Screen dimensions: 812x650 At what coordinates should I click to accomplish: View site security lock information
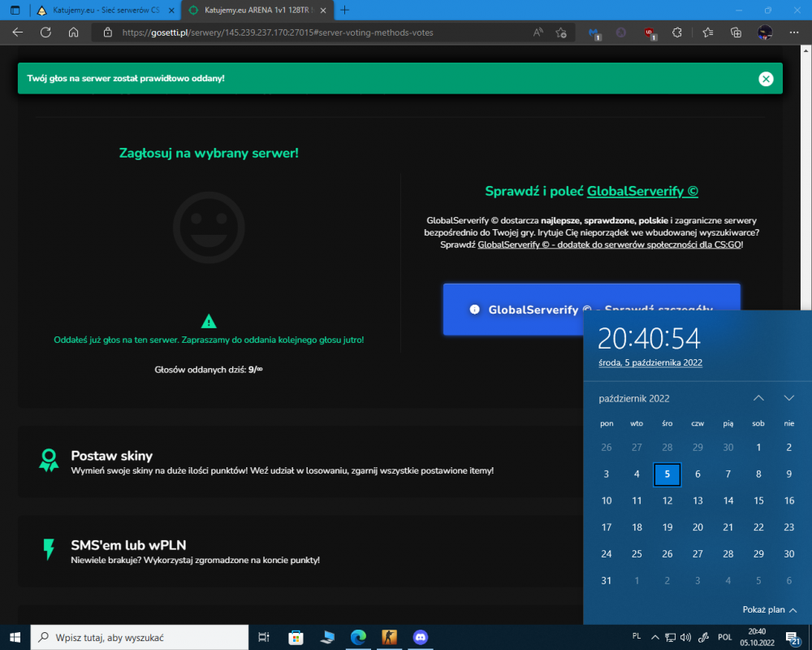click(108, 32)
